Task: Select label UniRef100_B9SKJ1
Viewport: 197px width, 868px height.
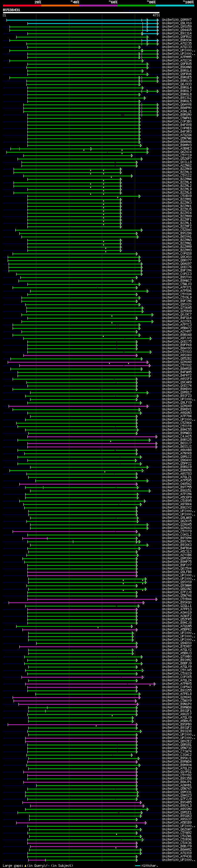Action: (177, 758)
